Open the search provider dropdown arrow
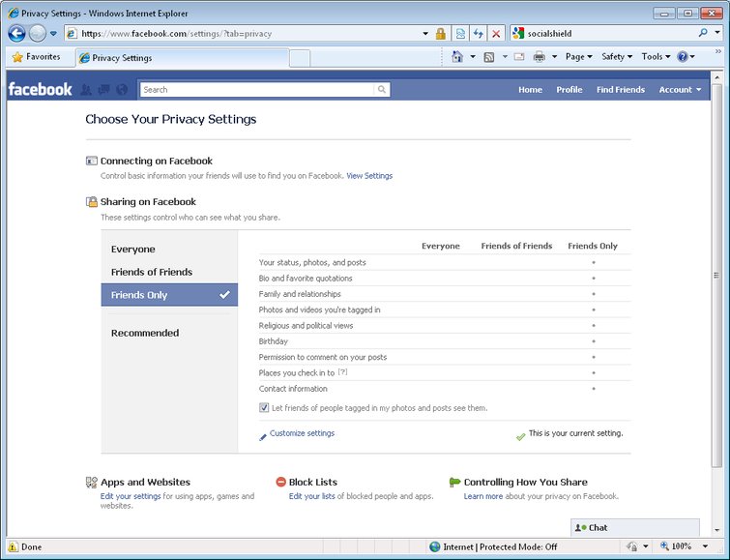 pyautogui.click(x=717, y=33)
